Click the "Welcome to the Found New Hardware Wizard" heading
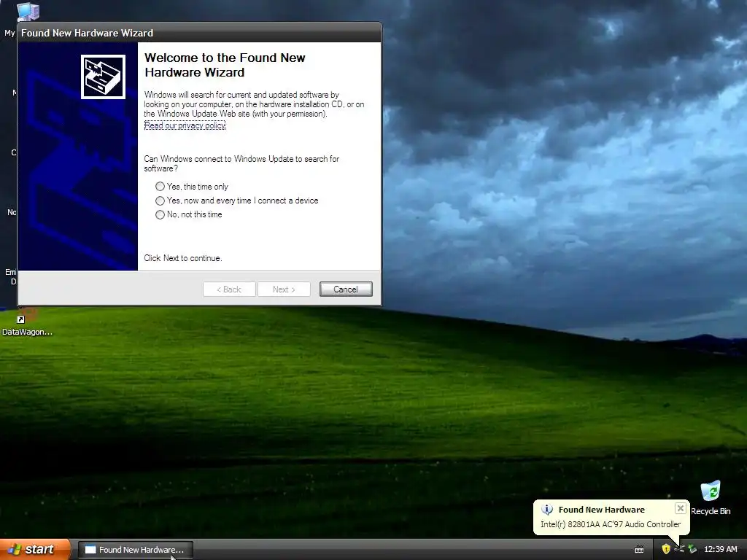Image resolution: width=747 pixels, height=560 pixels. click(x=225, y=65)
